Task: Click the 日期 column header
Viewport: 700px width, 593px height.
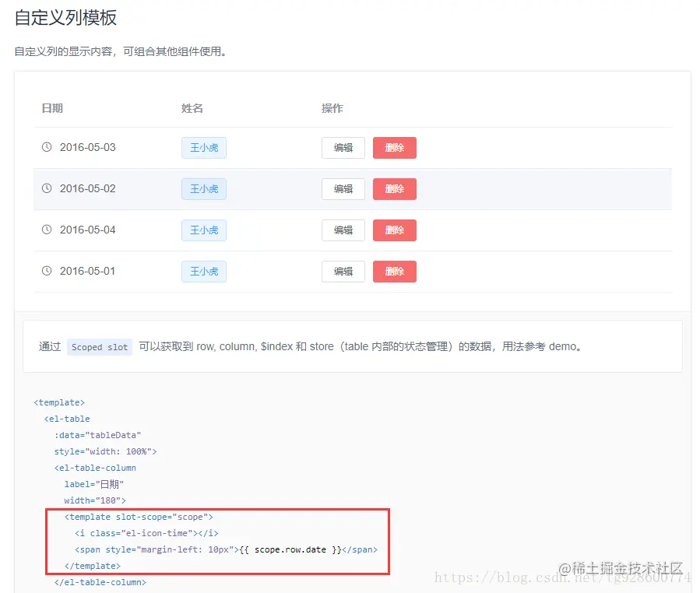Action: point(52,108)
